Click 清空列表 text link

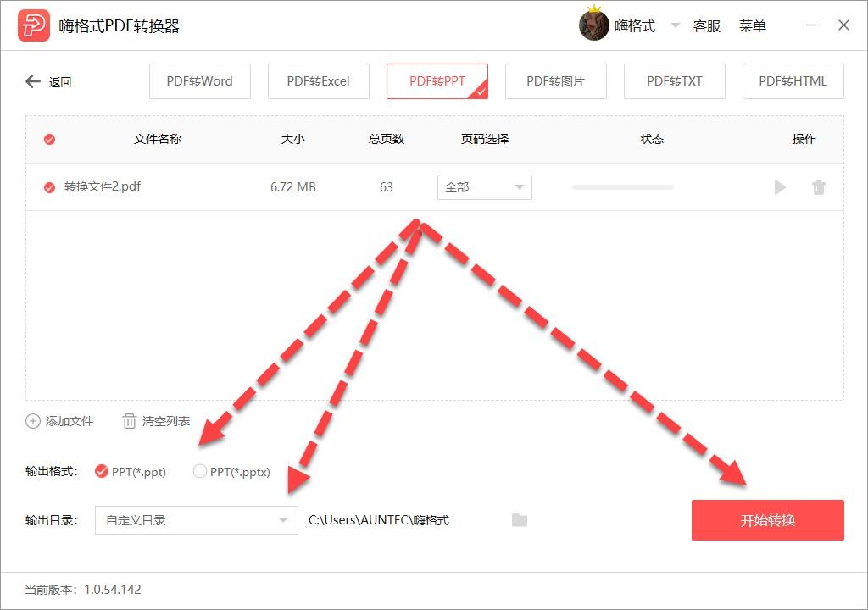[166, 421]
